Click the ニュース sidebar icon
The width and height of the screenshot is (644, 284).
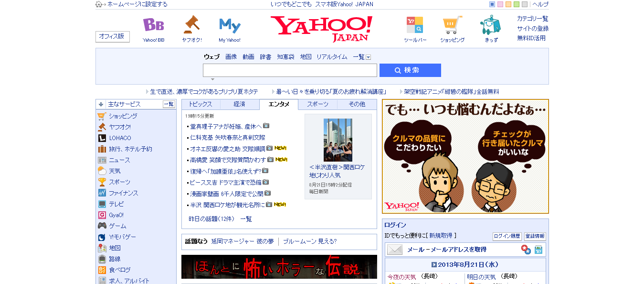click(102, 160)
